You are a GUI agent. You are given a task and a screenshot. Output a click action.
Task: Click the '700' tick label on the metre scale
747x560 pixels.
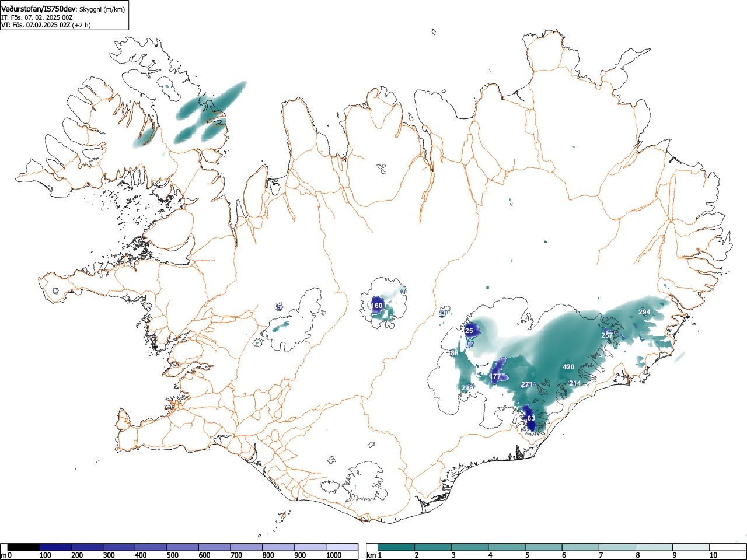pos(236,555)
